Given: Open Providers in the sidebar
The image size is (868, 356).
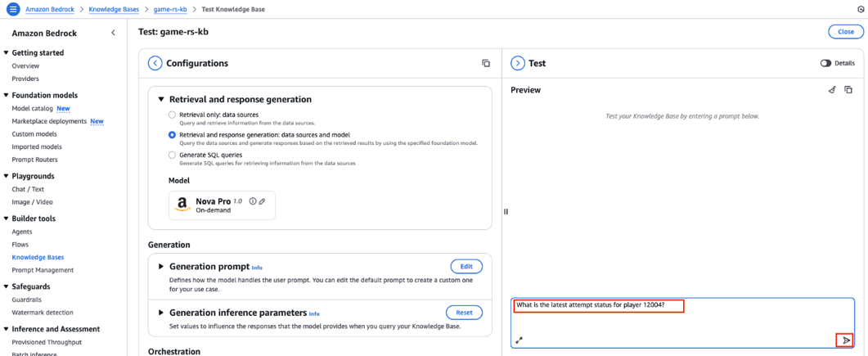Looking at the screenshot, I should tap(25, 79).
